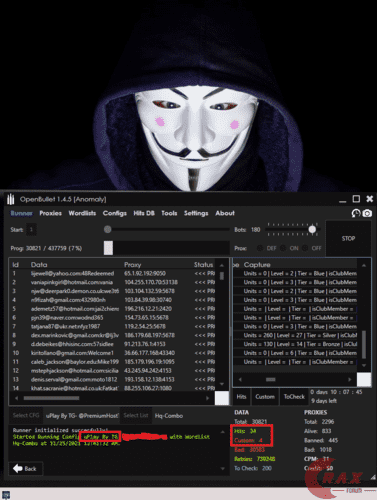This screenshot has width=377, height=500.
Task: Take a screenshot with the camera icon
Action: [367, 213]
